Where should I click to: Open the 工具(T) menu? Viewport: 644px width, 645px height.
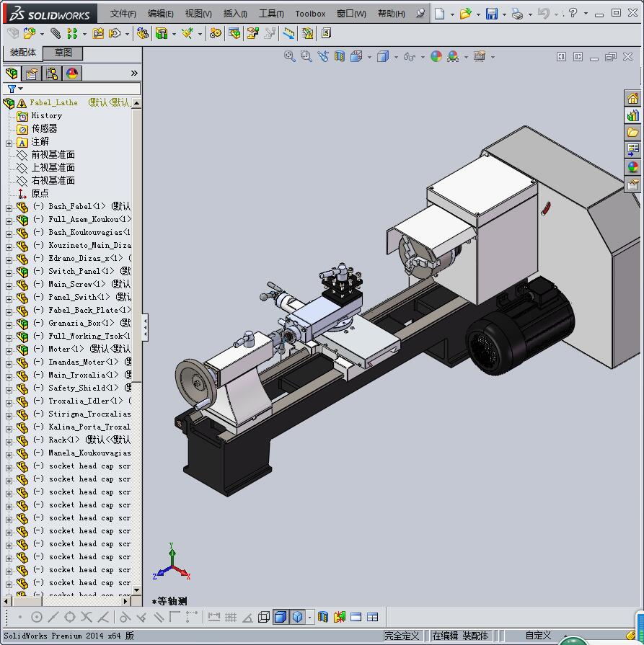271,14
